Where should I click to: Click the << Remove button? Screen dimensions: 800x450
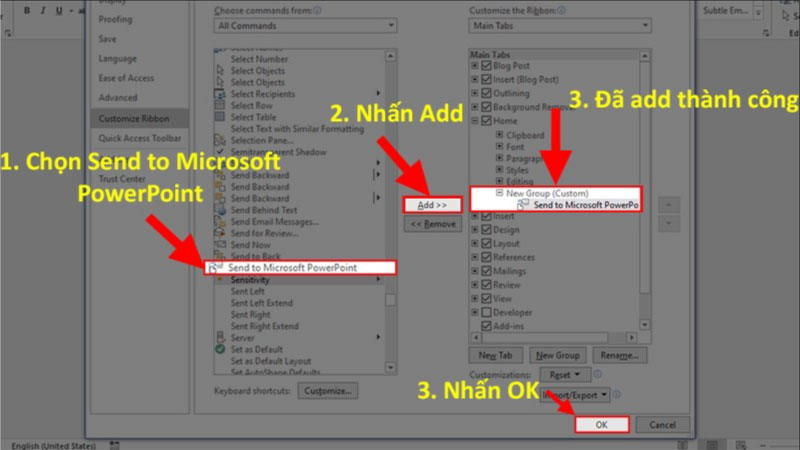433,224
